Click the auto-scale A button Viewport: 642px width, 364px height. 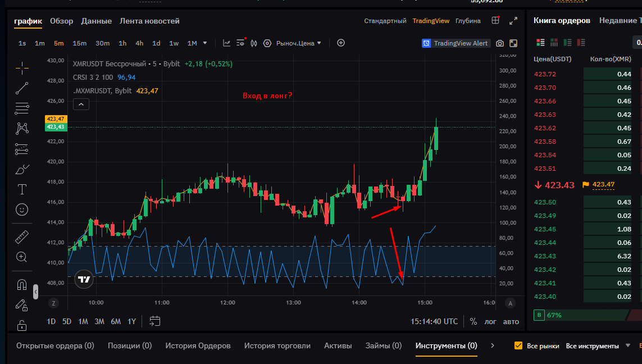pyautogui.click(x=510, y=303)
